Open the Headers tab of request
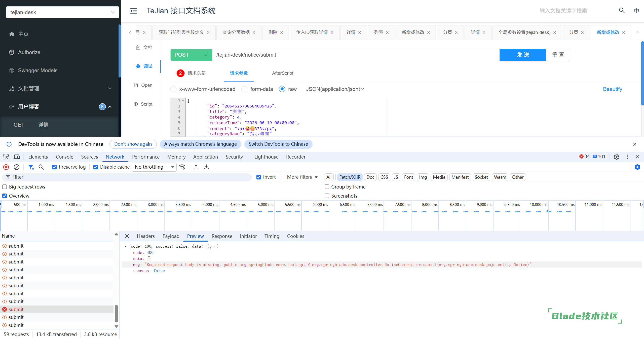Viewport: 644px width, 339px height. pyautogui.click(x=146, y=236)
